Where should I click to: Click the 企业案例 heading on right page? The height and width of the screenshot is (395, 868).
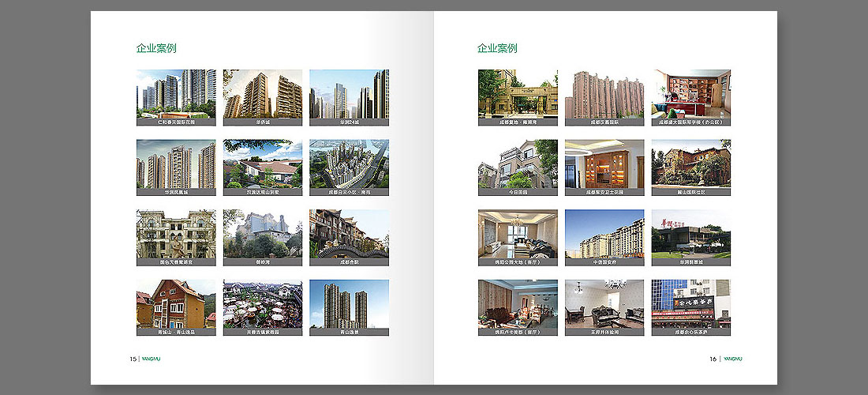(497, 48)
